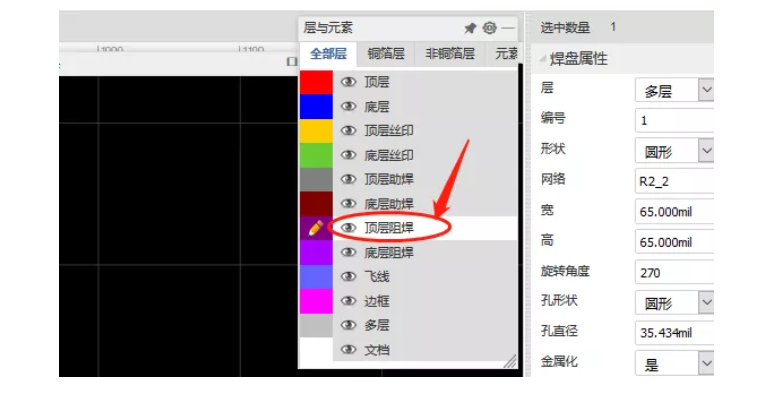Minimize the 层与元素 panel
Screen dimensions: 757x409
coord(508,28)
